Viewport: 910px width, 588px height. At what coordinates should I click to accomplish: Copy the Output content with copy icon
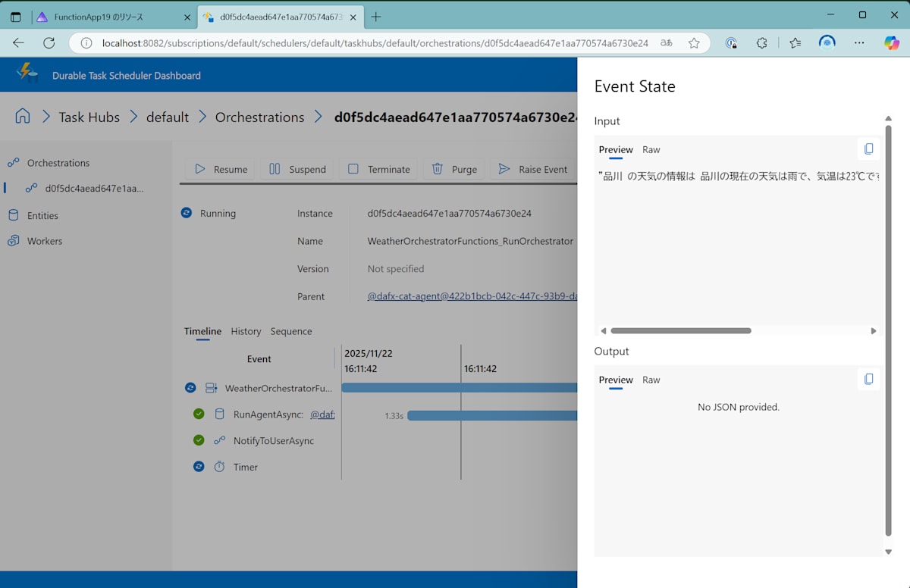point(869,379)
